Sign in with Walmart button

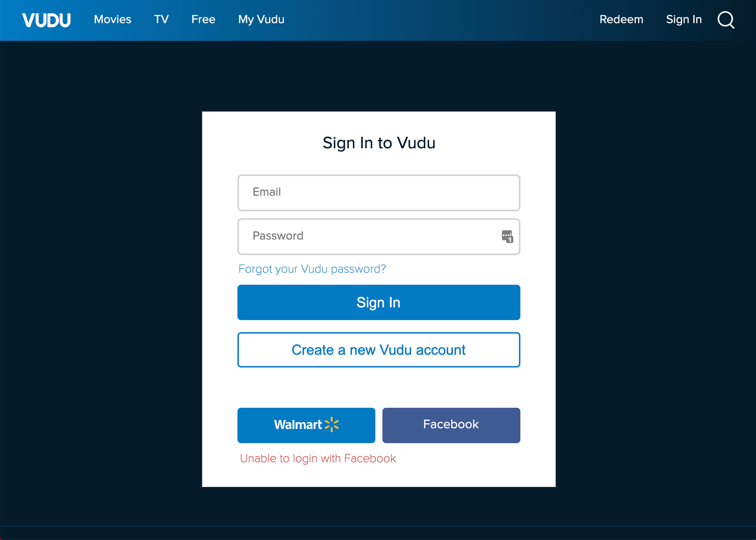pos(306,425)
